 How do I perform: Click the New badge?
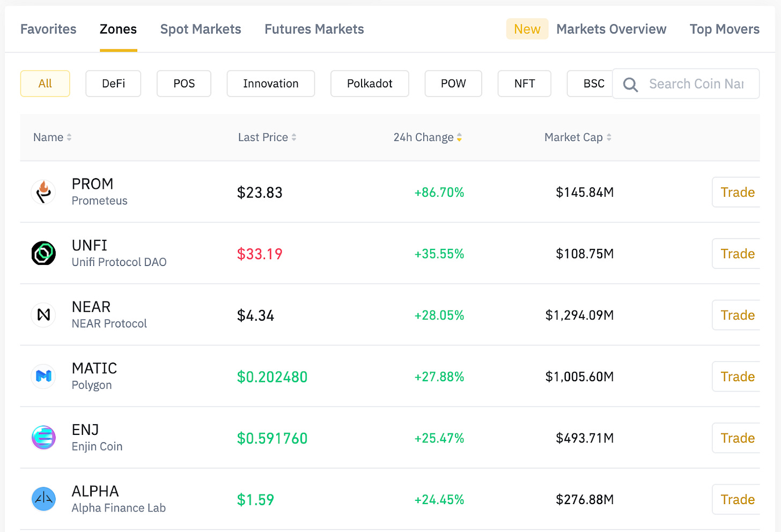[x=527, y=29]
